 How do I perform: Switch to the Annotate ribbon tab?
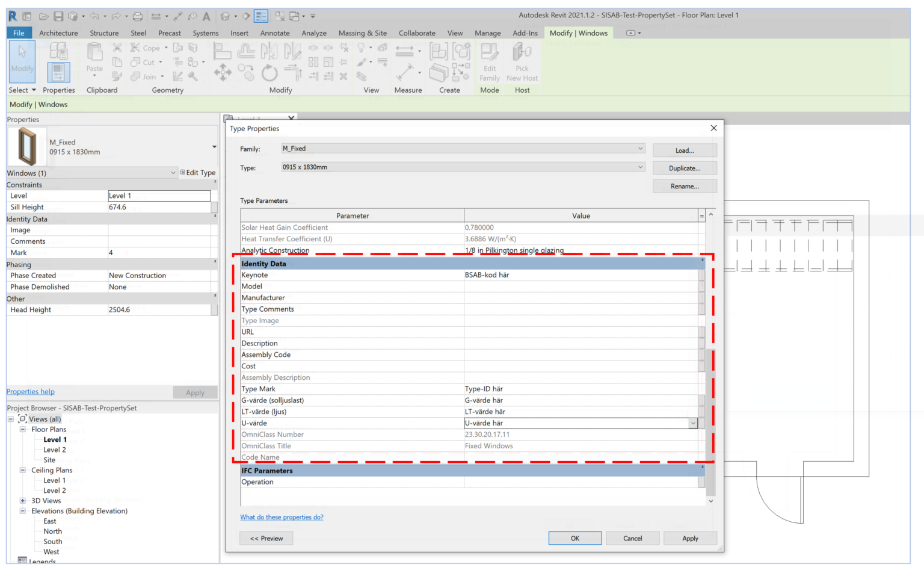275,33
